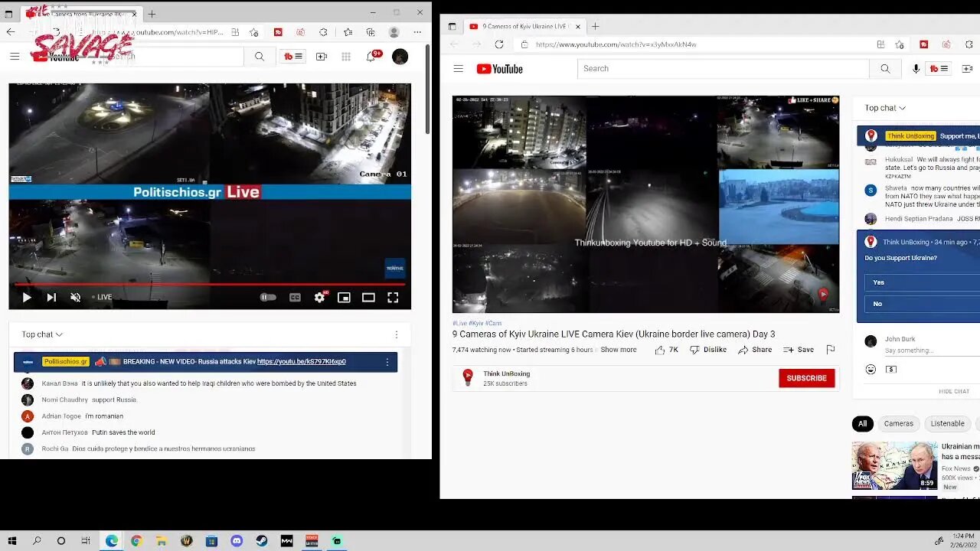Open chat options menu in left window
The width and height of the screenshot is (980, 551).
click(397, 334)
